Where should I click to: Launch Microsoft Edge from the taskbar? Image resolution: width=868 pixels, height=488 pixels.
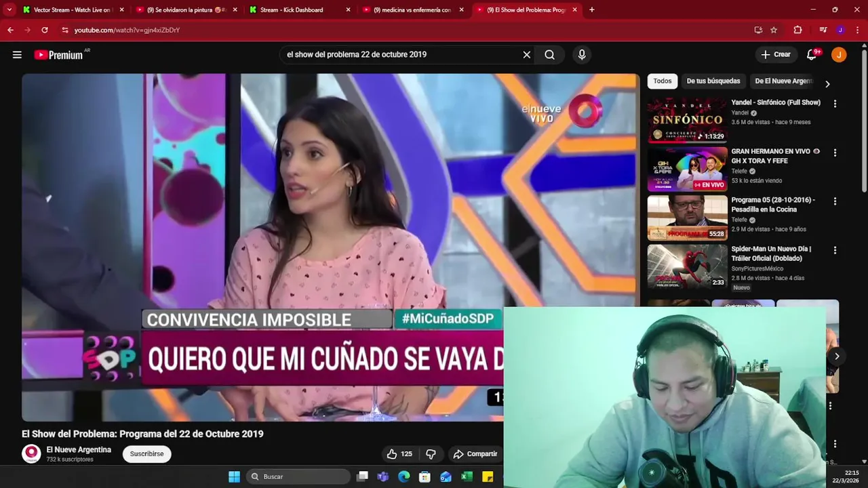point(404,476)
